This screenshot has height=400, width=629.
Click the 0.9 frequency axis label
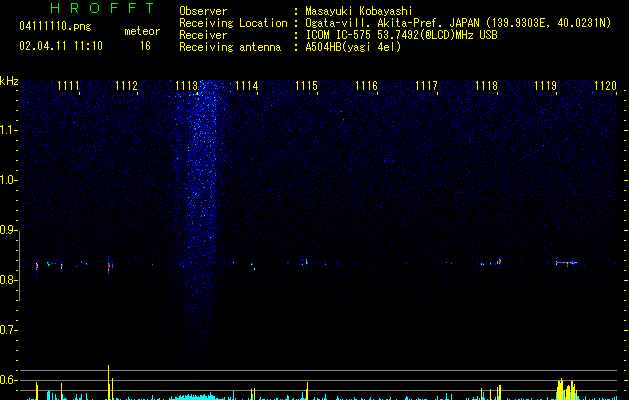point(8,230)
